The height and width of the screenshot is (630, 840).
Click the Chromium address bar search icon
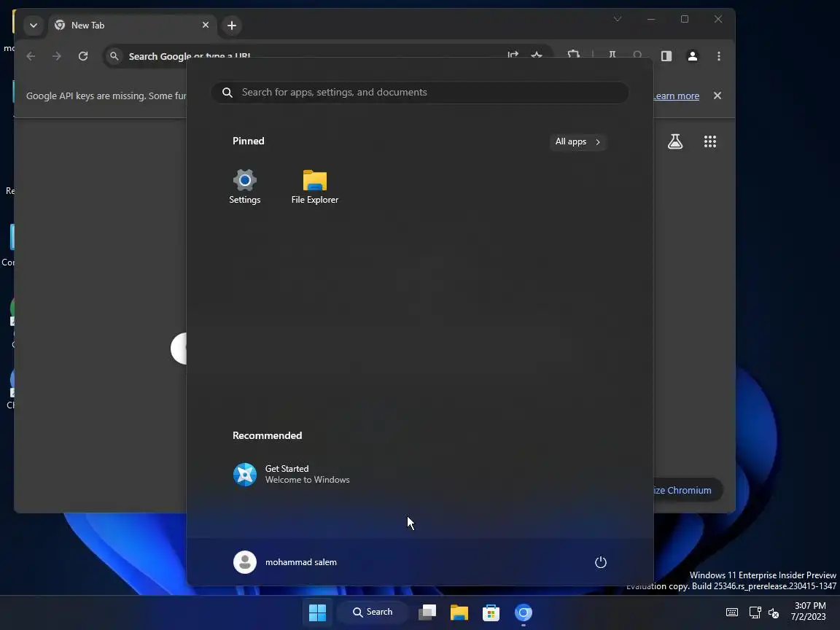[114, 55]
